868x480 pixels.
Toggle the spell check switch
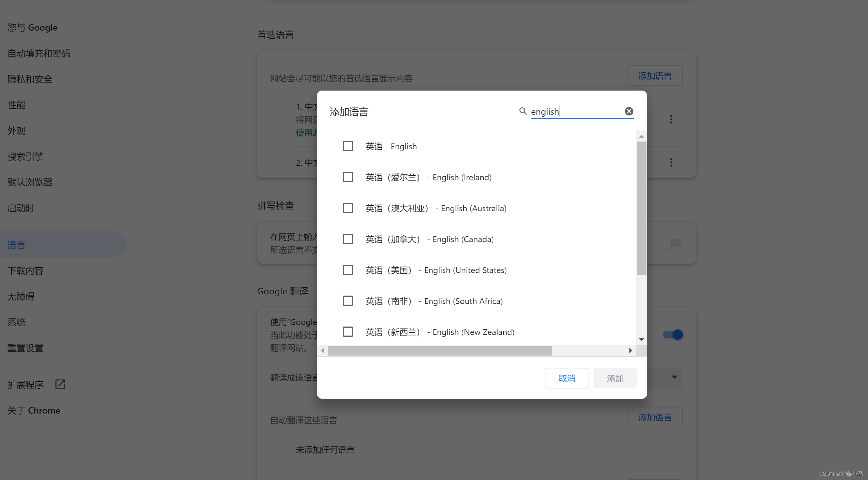(x=671, y=243)
